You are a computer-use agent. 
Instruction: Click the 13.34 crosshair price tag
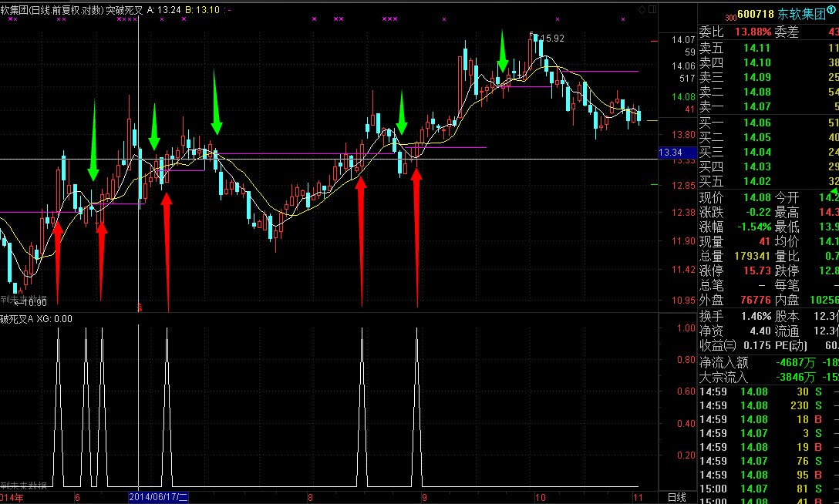click(670, 153)
